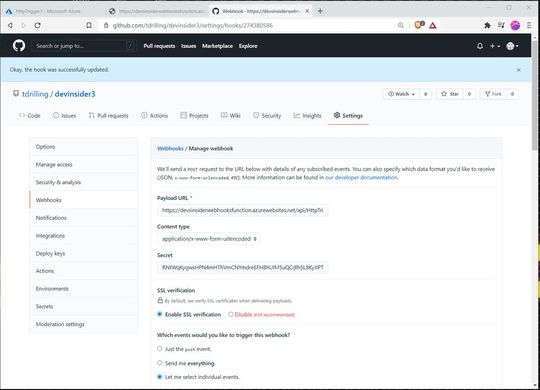The width and height of the screenshot is (540, 390).
Task: Click the zoom magnifier in address bar
Action: 401,25
